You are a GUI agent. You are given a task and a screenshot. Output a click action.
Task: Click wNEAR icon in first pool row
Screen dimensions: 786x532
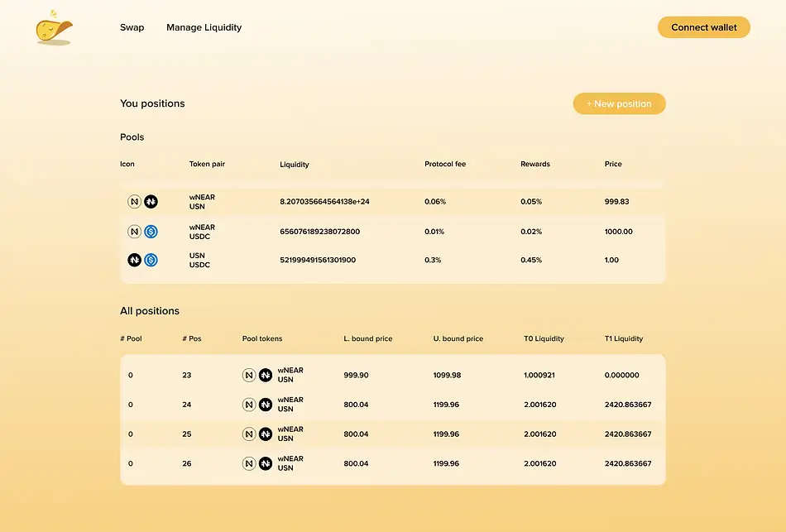[x=135, y=202]
